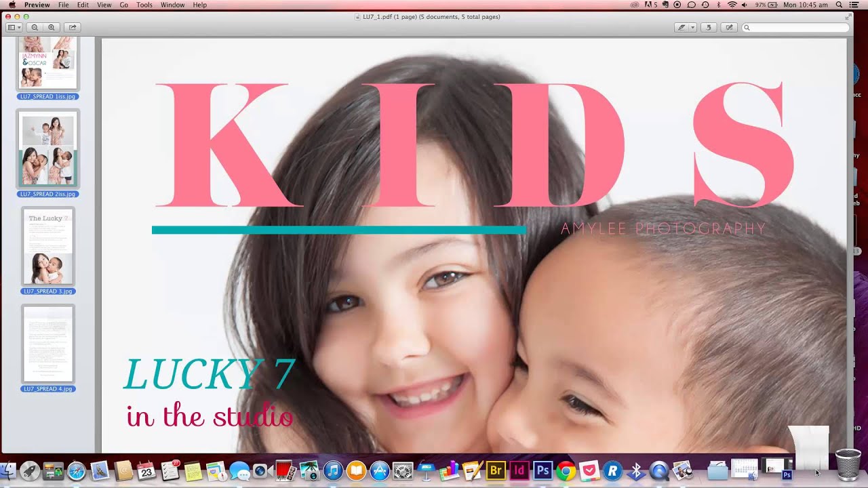
Task: Click the LU7_SPREAD 4.jpg file label
Action: coord(47,389)
